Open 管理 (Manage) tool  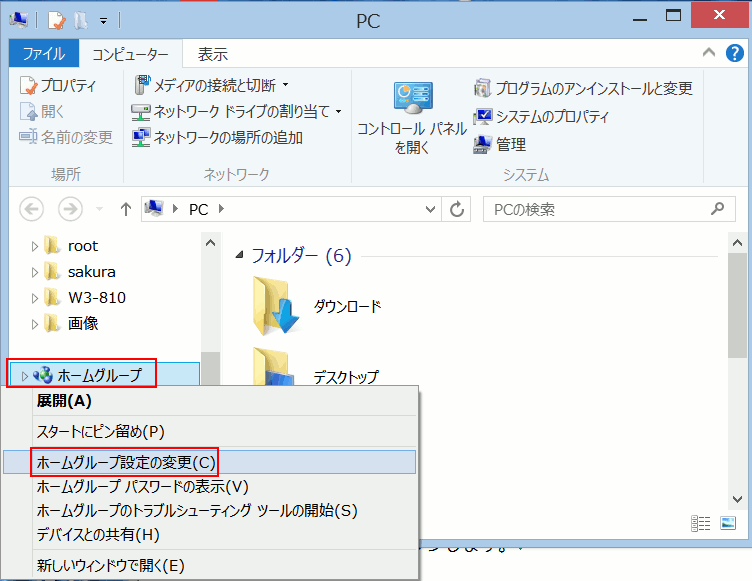coord(483,145)
